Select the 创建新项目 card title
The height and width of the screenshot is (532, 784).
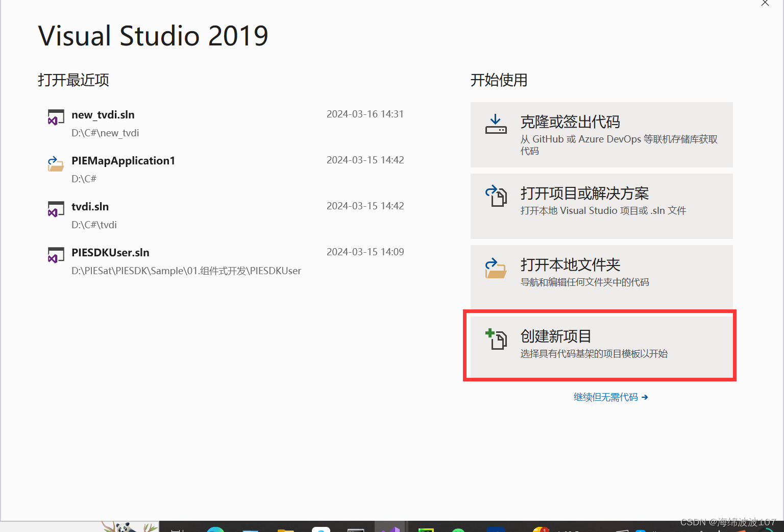click(556, 336)
